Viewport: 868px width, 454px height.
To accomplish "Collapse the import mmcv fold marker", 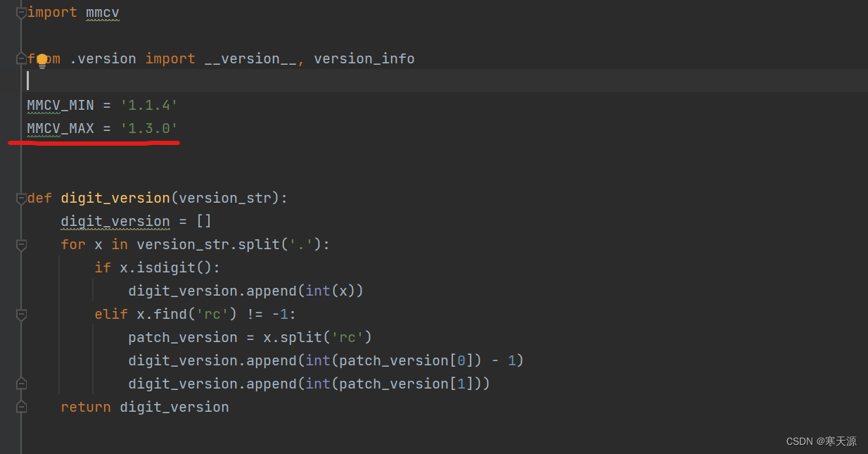I will 21,13.
